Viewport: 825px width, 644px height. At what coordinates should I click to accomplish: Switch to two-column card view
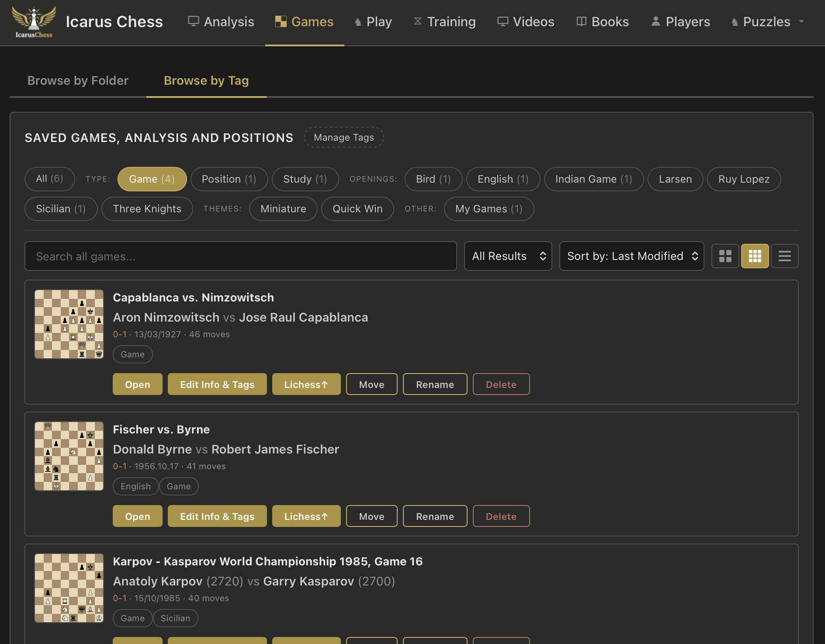point(725,256)
